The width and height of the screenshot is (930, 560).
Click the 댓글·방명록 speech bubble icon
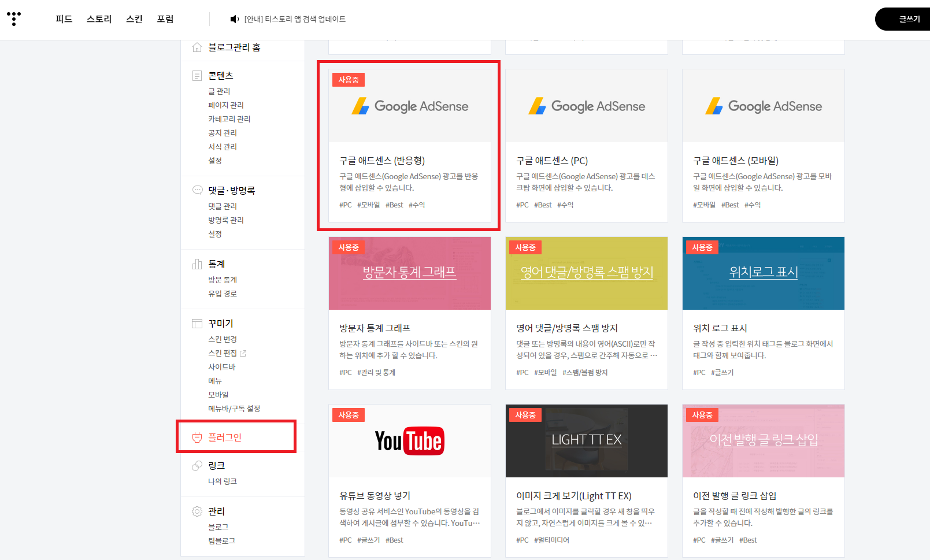tap(197, 190)
